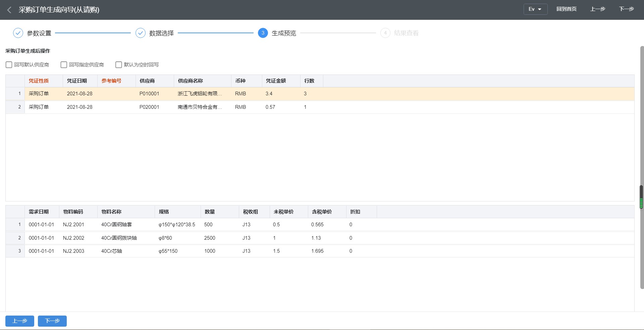The width and height of the screenshot is (644, 330).
Task: Select supplier cell P020001
Action: (x=149, y=107)
